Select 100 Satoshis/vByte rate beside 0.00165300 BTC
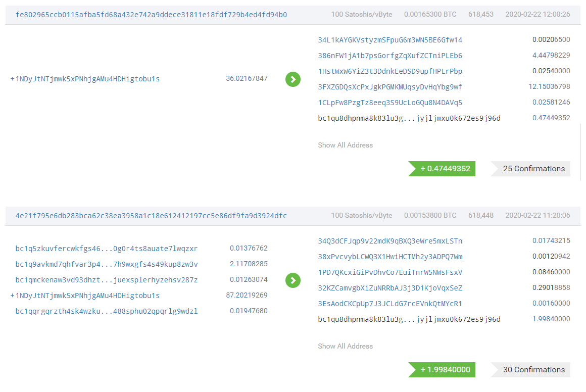Viewport: 586px width, 392px height. [362, 14]
